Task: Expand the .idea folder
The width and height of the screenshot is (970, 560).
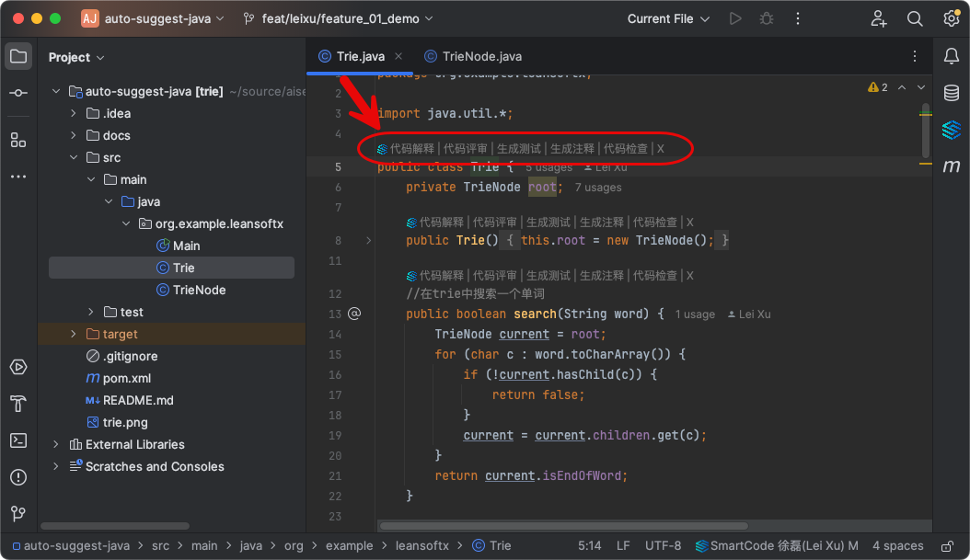Action: point(74,113)
